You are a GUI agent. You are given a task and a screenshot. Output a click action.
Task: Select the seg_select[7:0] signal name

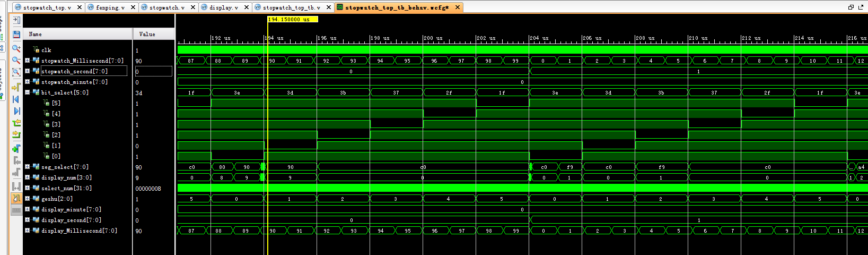tap(65, 167)
